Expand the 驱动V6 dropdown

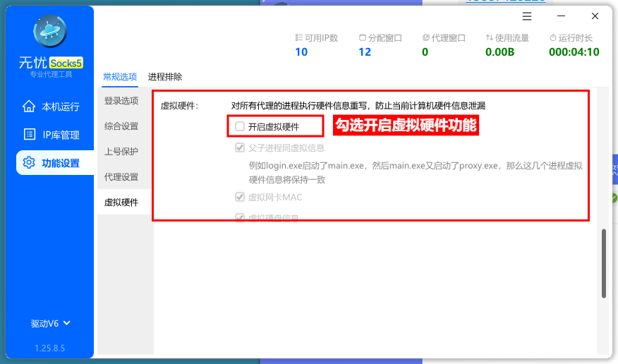(x=51, y=324)
